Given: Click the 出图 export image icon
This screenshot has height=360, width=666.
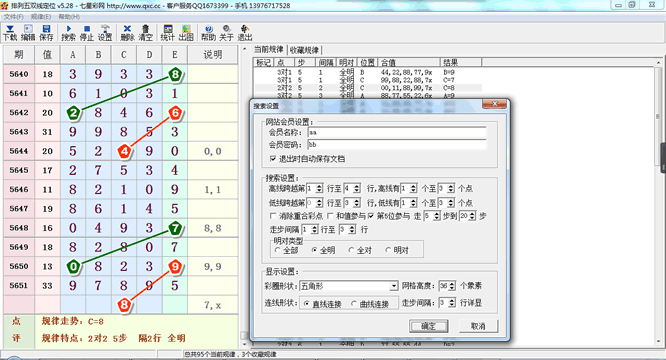Looking at the screenshot, I should 186,33.
